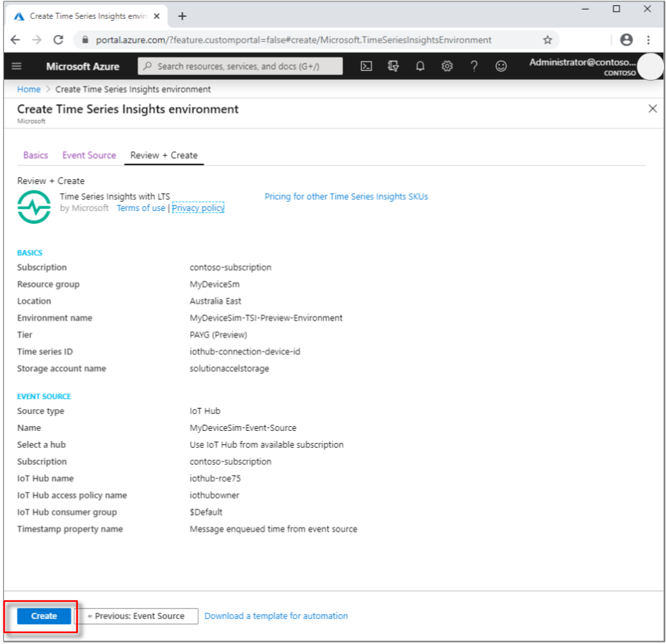This screenshot has width=666, height=644.
Task: Open Pricing for other Time Series Insights SKUs
Action: 346,197
